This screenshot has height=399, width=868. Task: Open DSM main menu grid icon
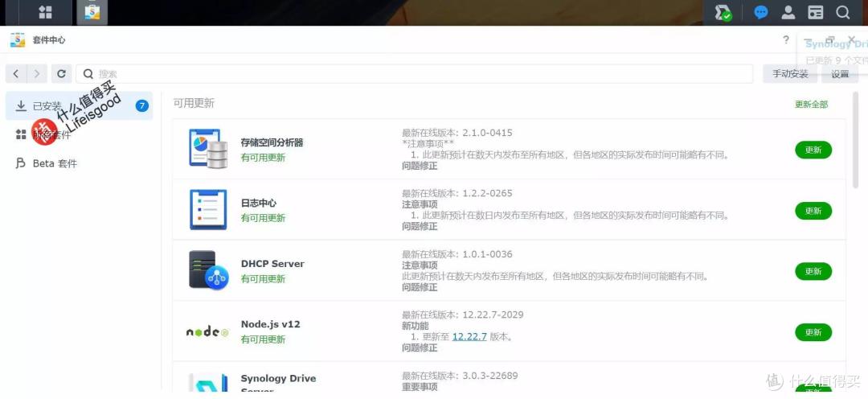click(x=45, y=12)
